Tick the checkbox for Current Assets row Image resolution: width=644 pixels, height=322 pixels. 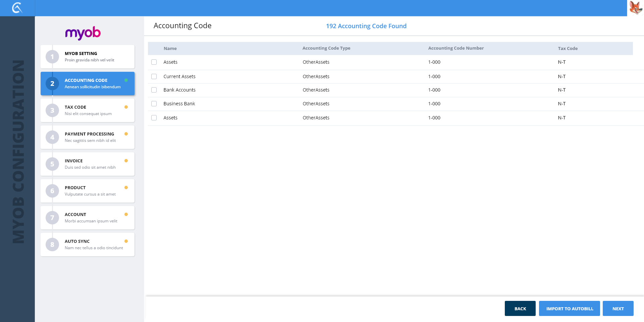(x=154, y=76)
